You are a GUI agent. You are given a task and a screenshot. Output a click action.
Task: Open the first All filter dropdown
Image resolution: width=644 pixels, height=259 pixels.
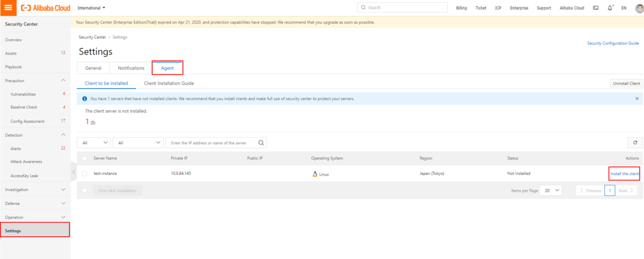(x=94, y=143)
